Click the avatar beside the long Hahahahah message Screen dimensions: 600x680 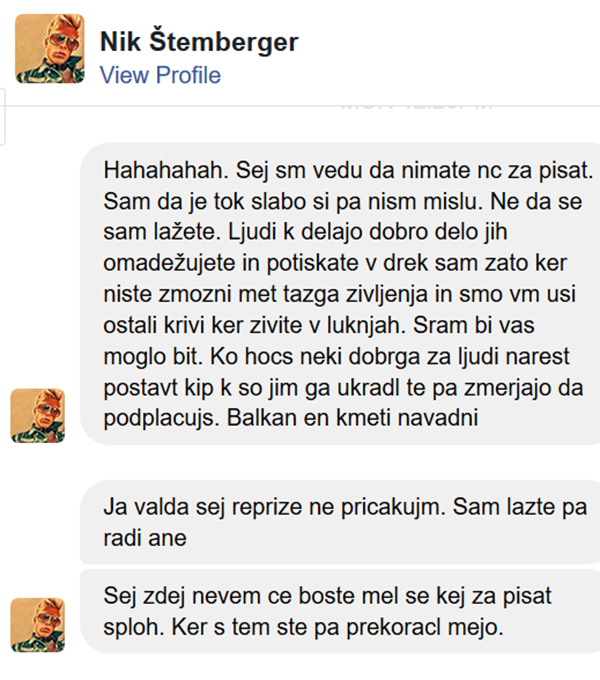[x=38, y=416]
